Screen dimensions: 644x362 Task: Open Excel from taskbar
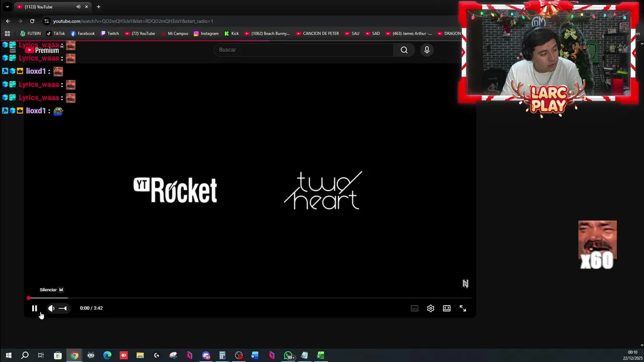pos(320,355)
